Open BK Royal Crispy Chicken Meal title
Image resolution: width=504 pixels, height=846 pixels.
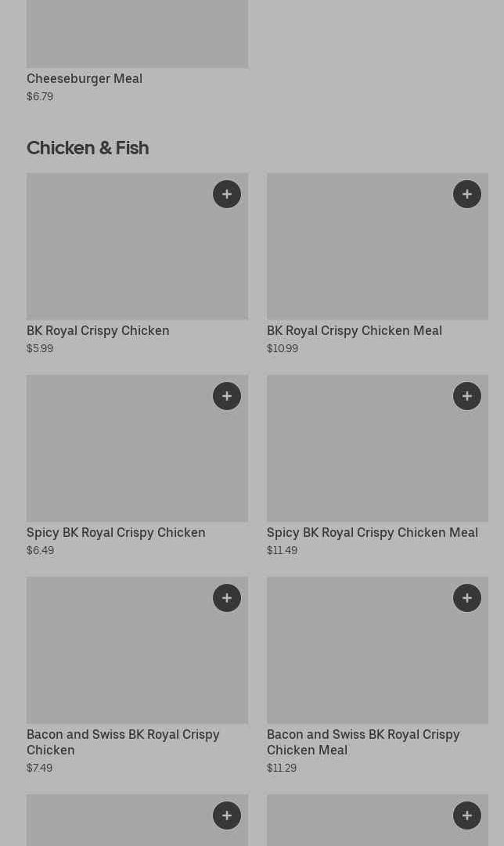click(354, 331)
